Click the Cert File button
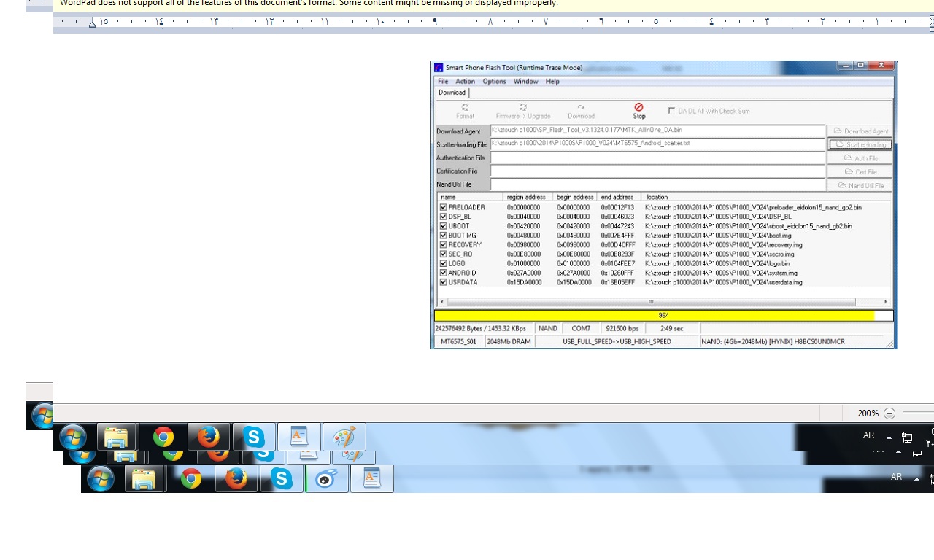Viewport: 934px width, 560px height. pos(860,172)
